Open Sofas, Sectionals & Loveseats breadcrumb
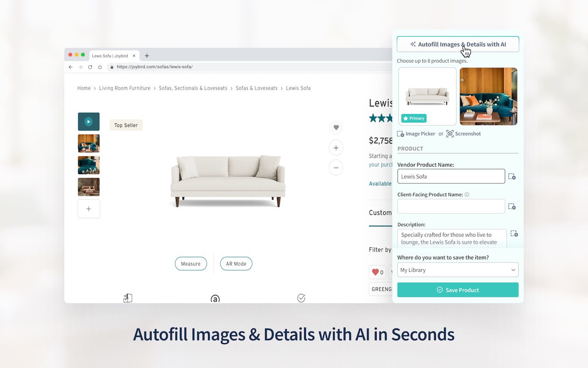The image size is (588, 368). (193, 88)
